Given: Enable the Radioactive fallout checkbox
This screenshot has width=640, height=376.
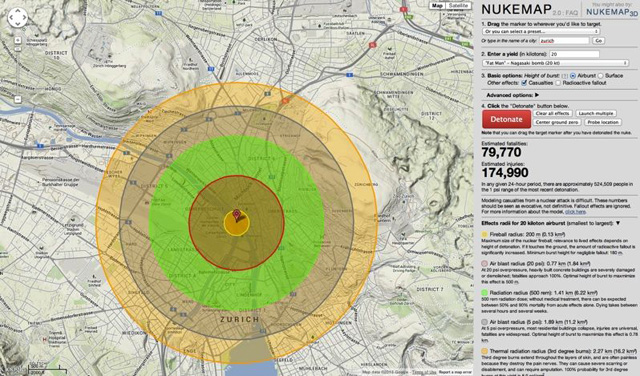Looking at the screenshot, I should tap(558, 83).
